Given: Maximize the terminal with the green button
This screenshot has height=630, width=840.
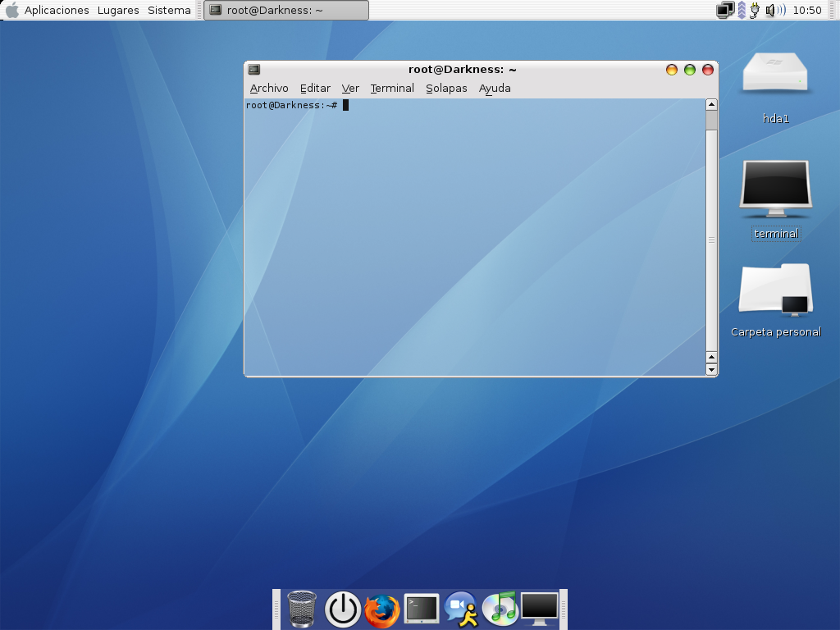Looking at the screenshot, I should tap(689, 70).
